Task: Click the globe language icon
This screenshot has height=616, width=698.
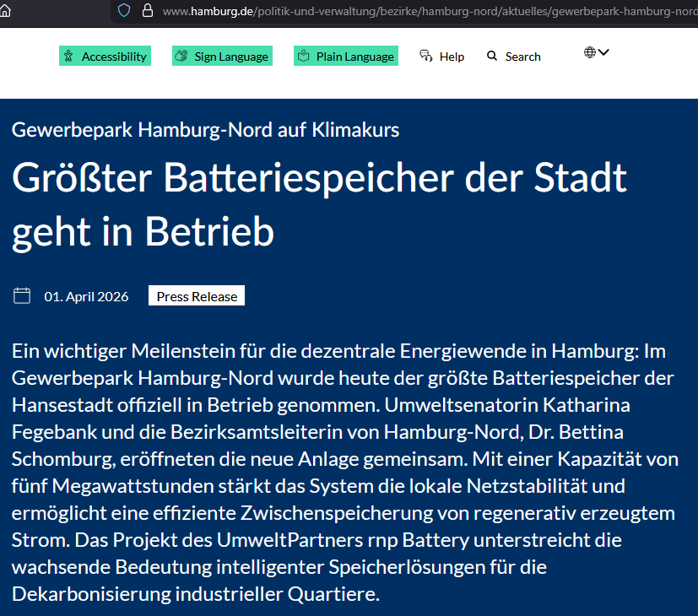Action: coord(590,52)
